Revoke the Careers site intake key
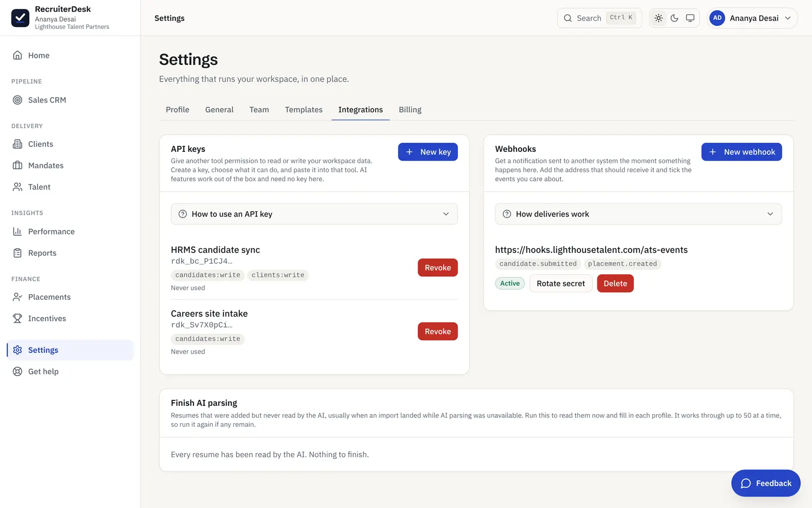This screenshot has height=508, width=812. pyautogui.click(x=437, y=331)
